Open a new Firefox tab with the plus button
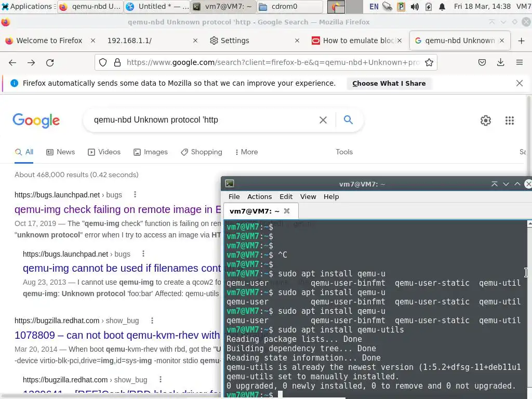The width and height of the screenshot is (532, 399). tap(522, 41)
